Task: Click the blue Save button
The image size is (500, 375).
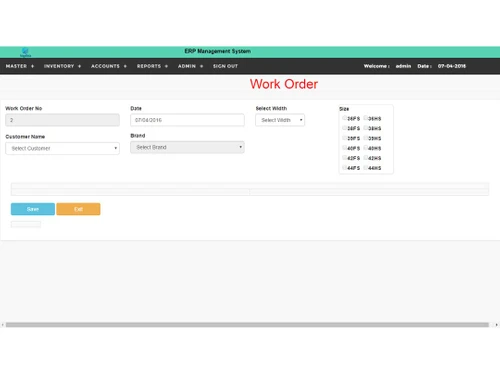Action: (x=33, y=209)
